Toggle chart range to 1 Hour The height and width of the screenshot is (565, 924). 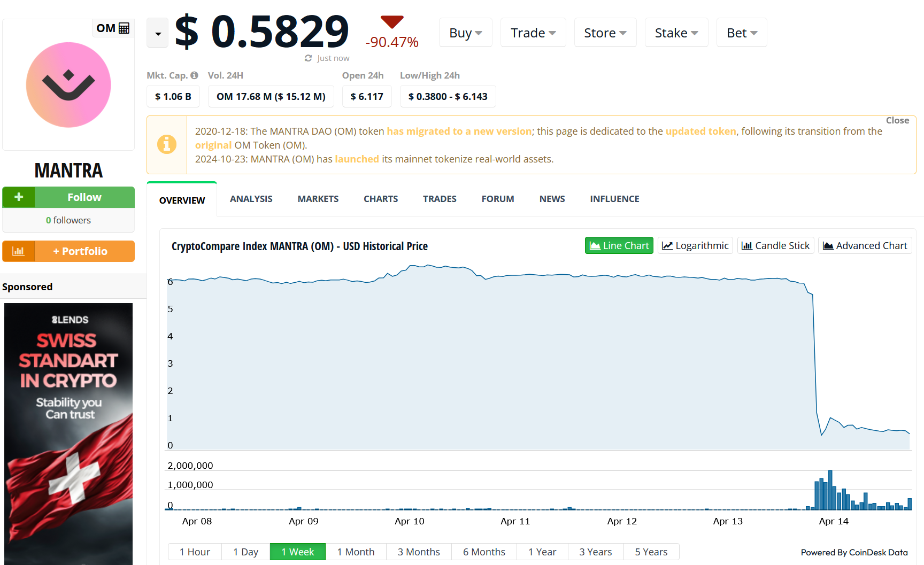(x=195, y=552)
